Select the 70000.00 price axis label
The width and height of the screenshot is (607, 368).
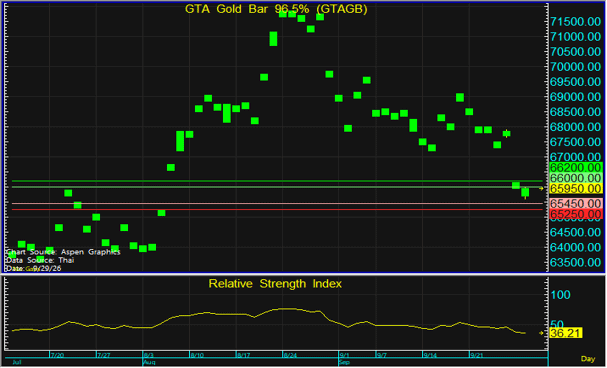[x=576, y=67]
